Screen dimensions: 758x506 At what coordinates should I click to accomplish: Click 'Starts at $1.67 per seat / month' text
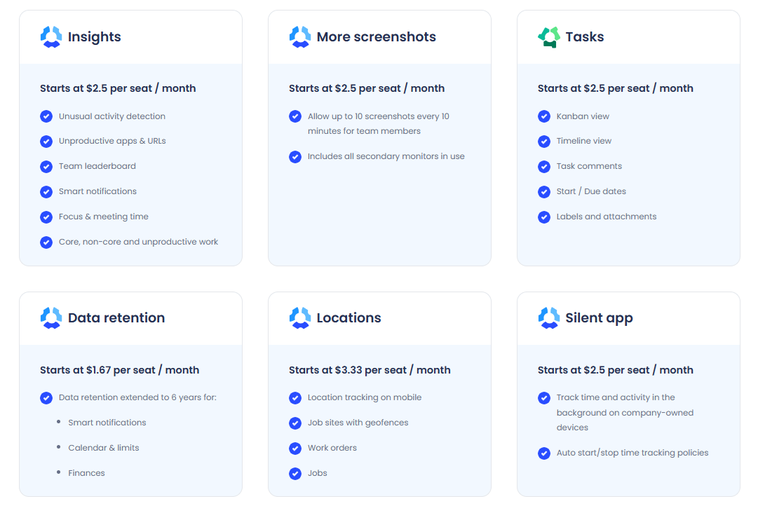pyautogui.click(x=119, y=370)
